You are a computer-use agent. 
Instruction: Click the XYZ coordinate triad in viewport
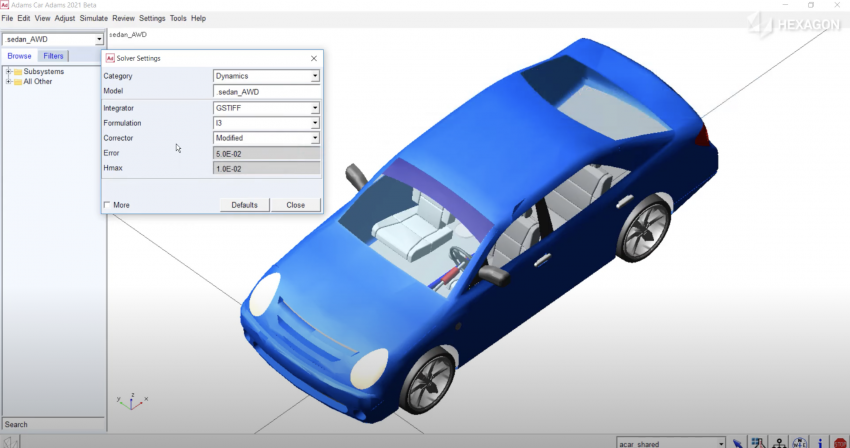click(x=132, y=402)
